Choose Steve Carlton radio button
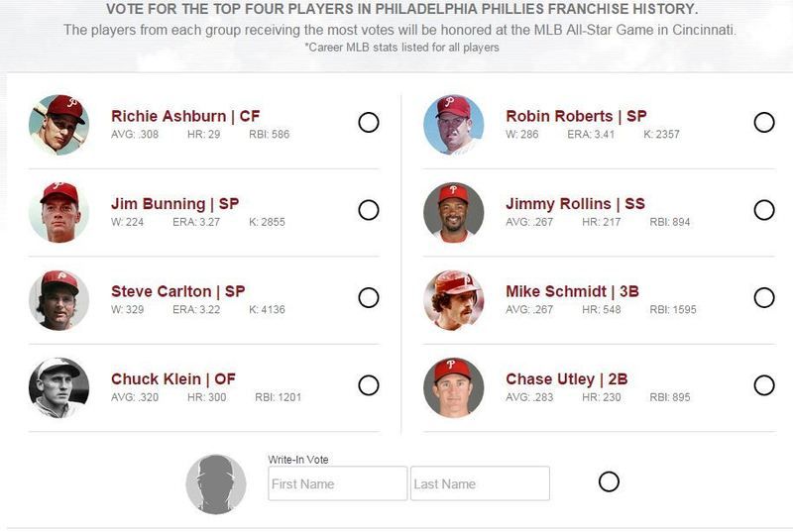This screenshot has height=532, width=793. click(x=369, y=297)
